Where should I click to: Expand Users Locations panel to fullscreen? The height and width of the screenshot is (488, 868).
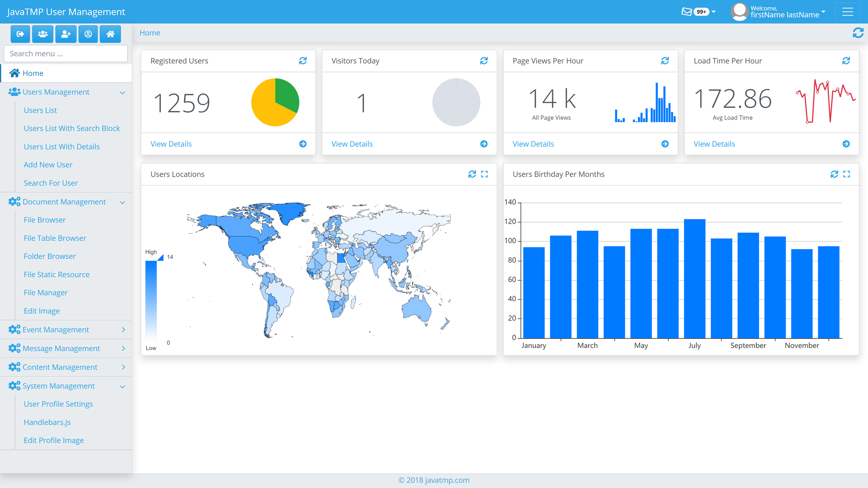point(484,174)
